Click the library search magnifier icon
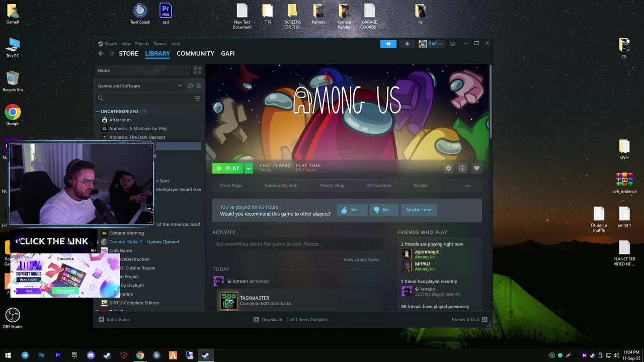The image size is (644, 362). pyautogui.click(x=101, y=99)
